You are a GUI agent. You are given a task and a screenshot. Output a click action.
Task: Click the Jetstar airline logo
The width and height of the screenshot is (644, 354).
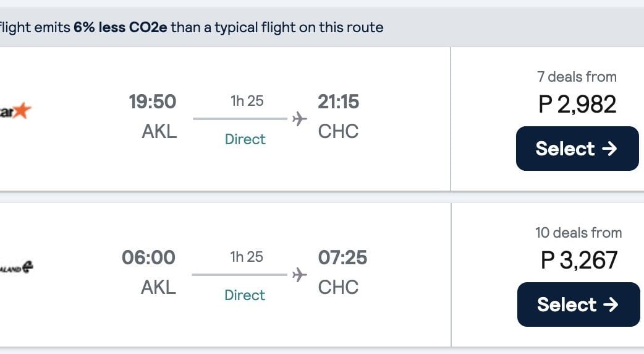16,111
